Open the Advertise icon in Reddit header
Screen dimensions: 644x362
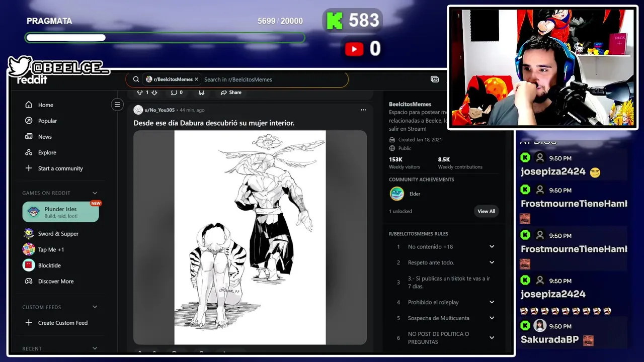pos(435,79)
